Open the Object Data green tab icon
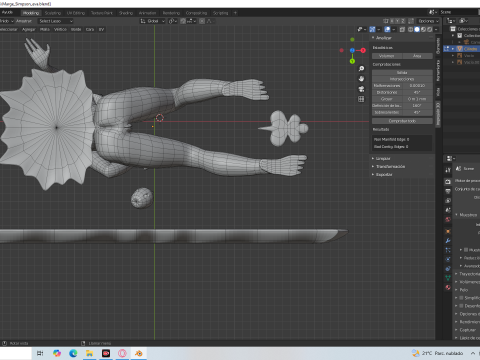 click(x=448, y=278)
